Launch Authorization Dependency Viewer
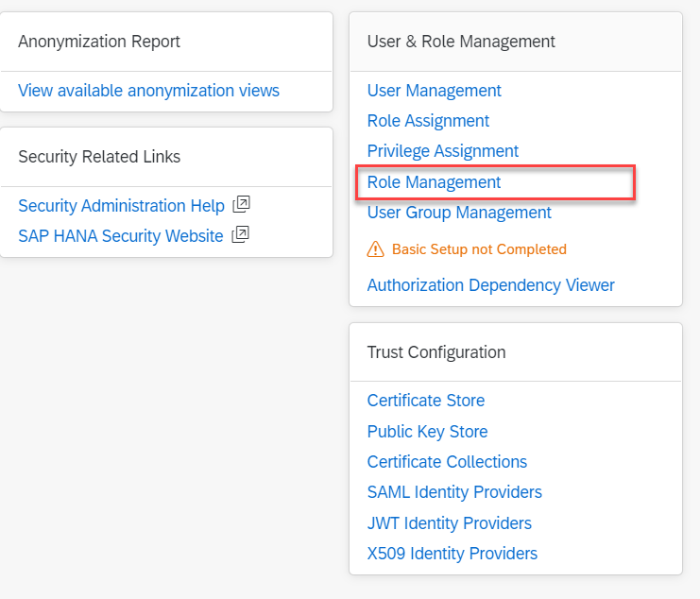 pyautogui.click(x=490, y=284)
